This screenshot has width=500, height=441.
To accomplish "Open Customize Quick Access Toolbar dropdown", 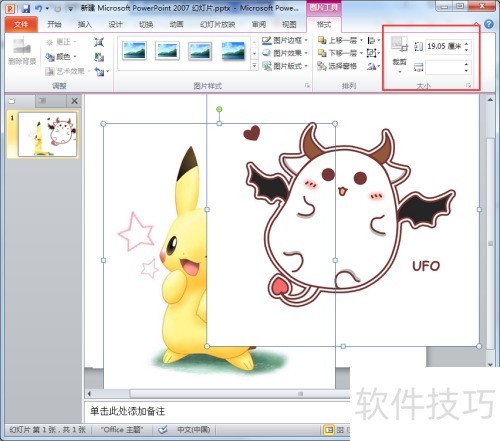I will point(70,9).
